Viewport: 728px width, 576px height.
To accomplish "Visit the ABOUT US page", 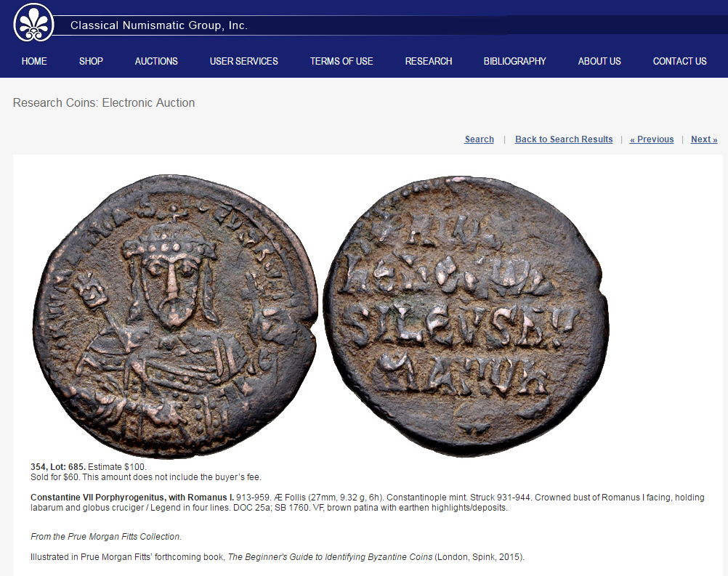I will [x=599, y=61].
